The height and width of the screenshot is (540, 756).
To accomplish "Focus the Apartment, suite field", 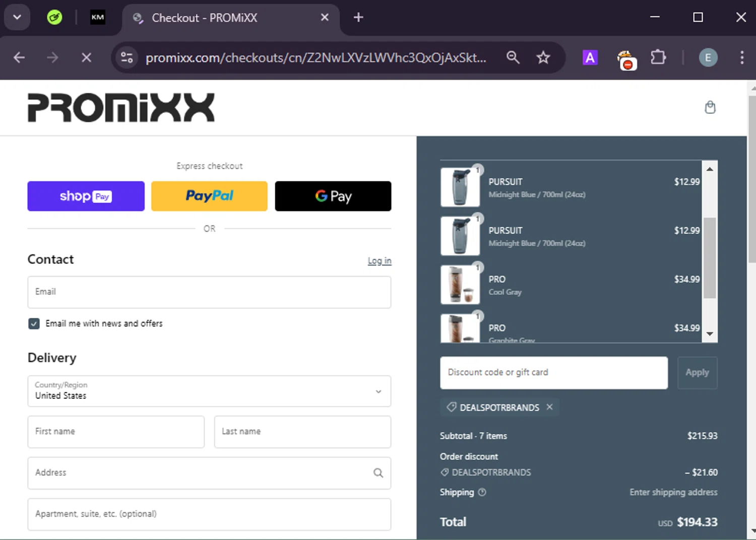I will [209, 514].
